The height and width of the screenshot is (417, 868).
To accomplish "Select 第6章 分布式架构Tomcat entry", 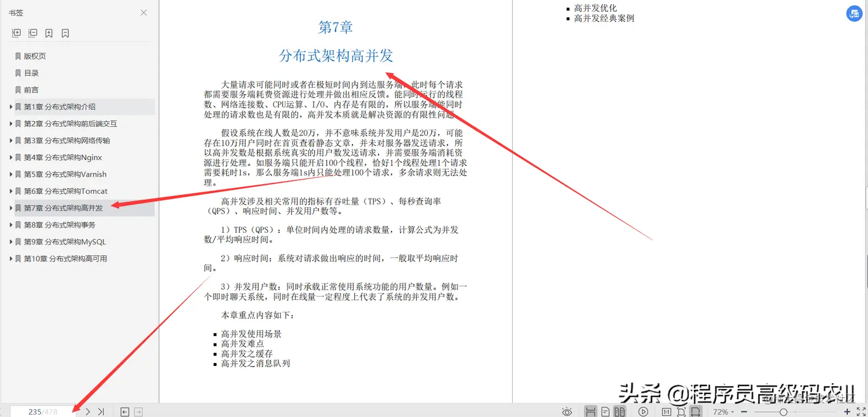I will [x=65, y=191].
